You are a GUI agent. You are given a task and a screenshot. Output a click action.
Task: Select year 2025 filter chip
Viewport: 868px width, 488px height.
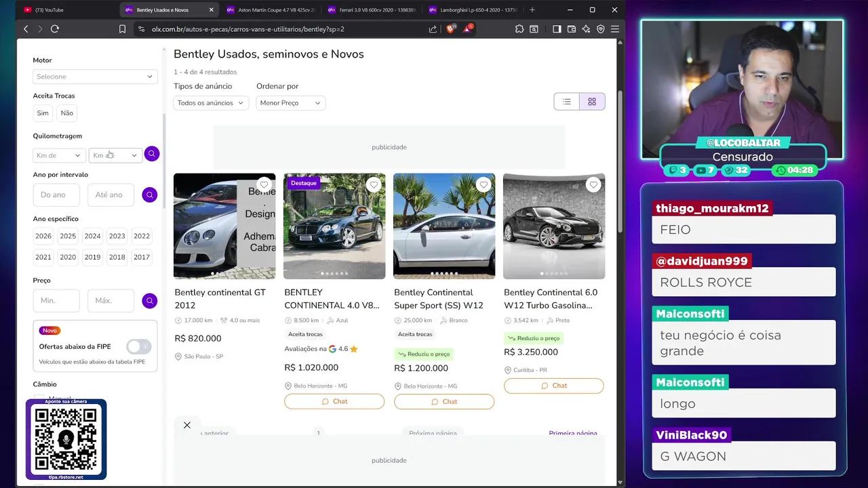[x=68, y=237]
